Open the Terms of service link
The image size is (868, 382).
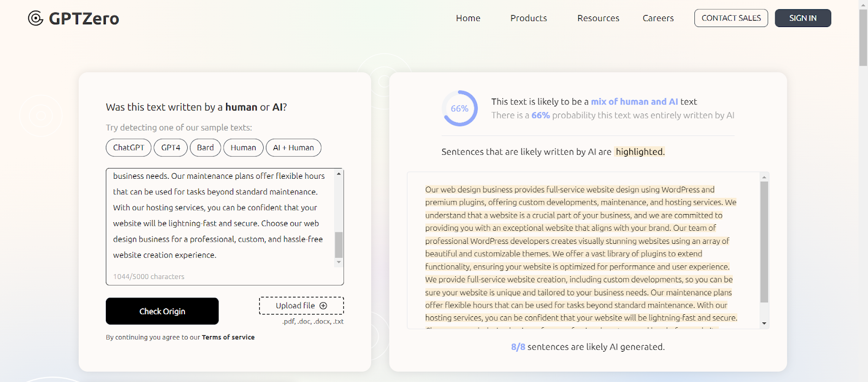[228, 337]
